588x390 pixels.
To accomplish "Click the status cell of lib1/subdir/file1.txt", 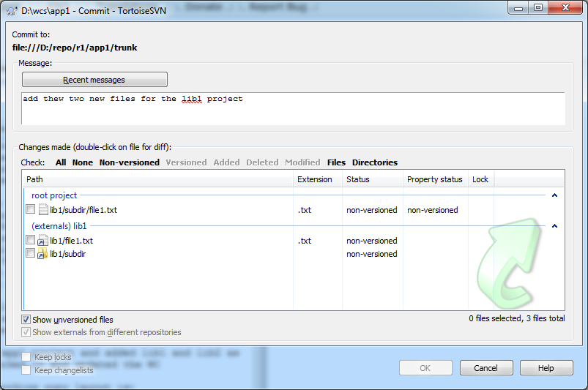I will pos(372,210).
